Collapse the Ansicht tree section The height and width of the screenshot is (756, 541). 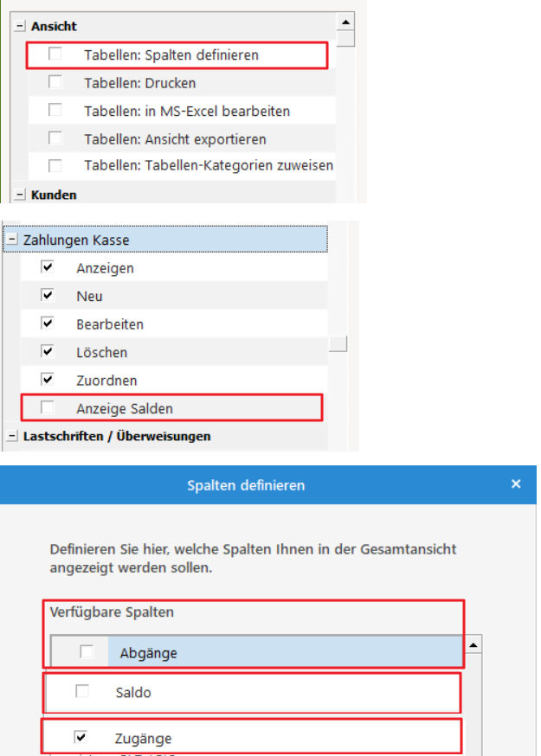tap(20, 26)
